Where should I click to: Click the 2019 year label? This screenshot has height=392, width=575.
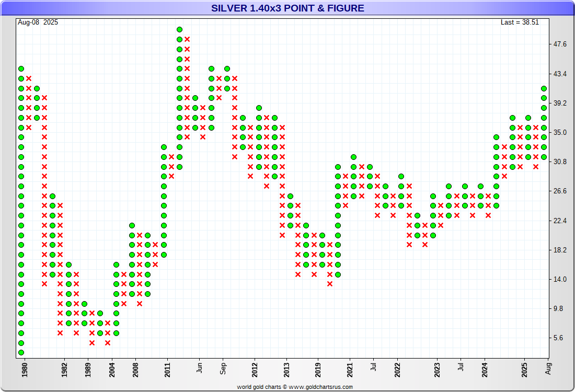click(318, 370)
